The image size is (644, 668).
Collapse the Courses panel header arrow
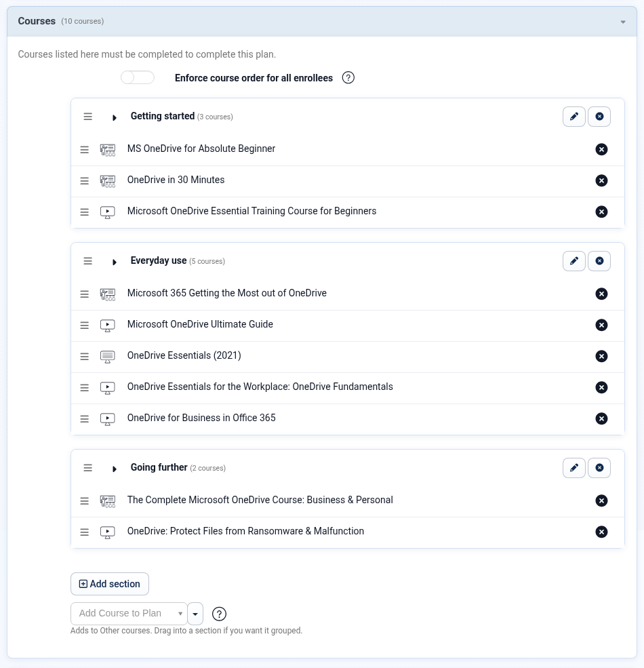(x=623, y=22)
